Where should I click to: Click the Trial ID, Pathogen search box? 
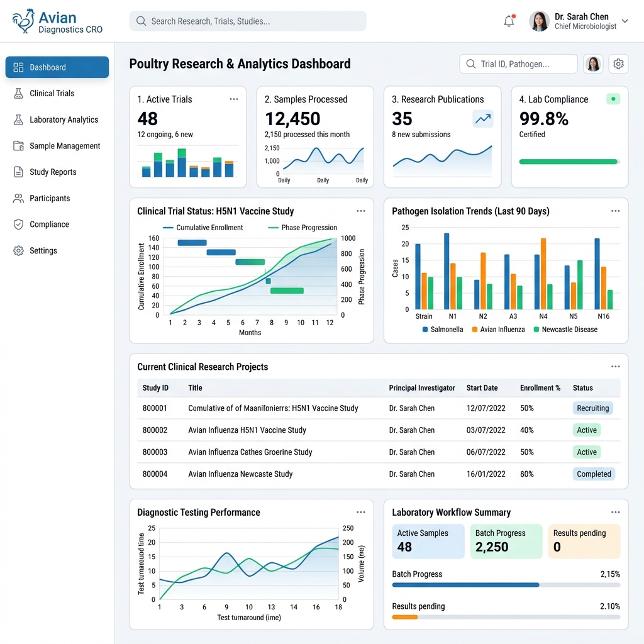coord(518,64)
